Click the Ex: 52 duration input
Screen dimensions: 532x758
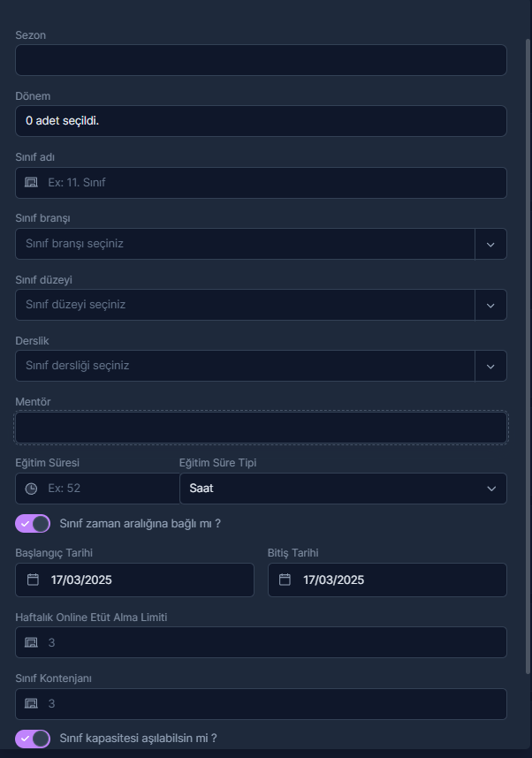click(x=97, y=489)
